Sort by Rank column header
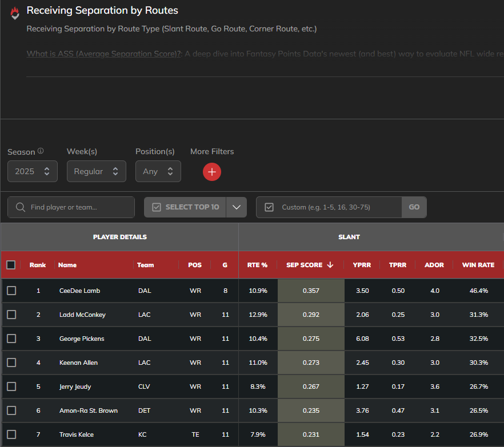Image resolution: width=504 pixels, height=447 pixels. pos(38,265)
